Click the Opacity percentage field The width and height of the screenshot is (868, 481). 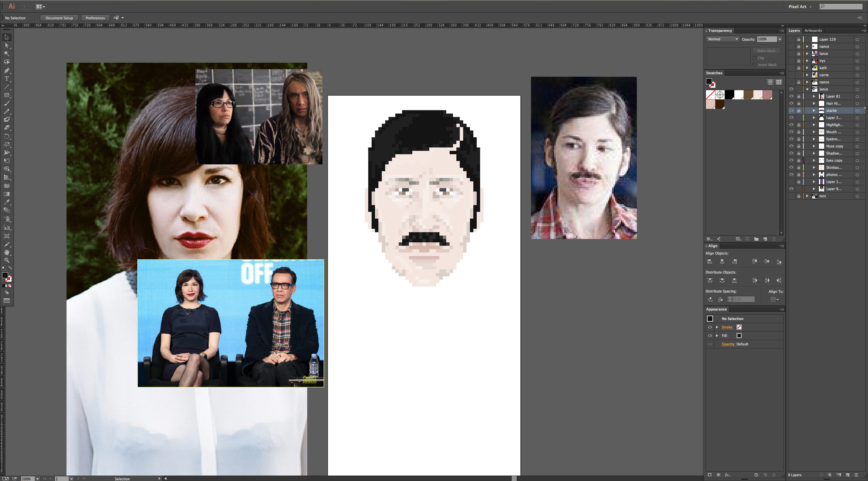click(766, 39)
